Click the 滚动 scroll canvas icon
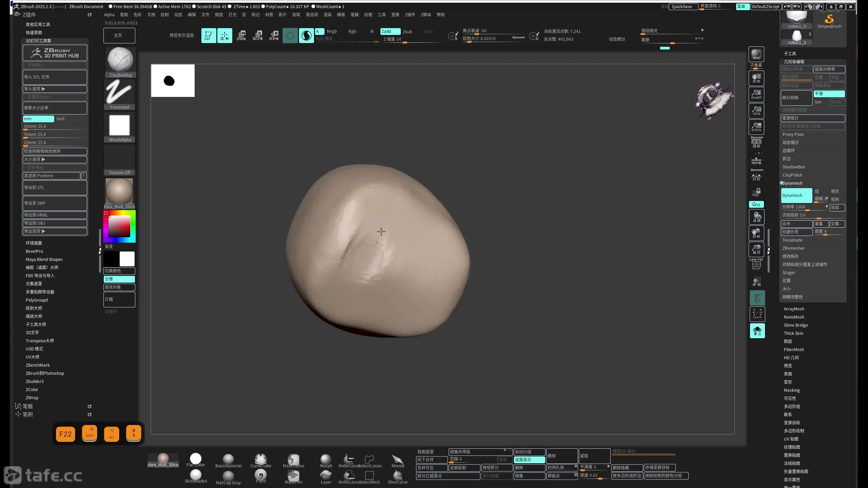The height and width of the screenshot is (488, 868). 756,78
